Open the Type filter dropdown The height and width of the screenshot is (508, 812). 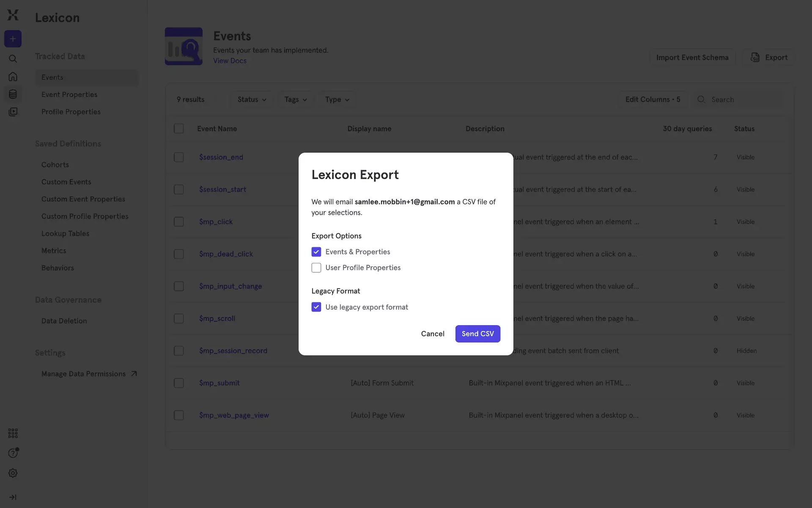pyautogui.click(x=337, y=99)
